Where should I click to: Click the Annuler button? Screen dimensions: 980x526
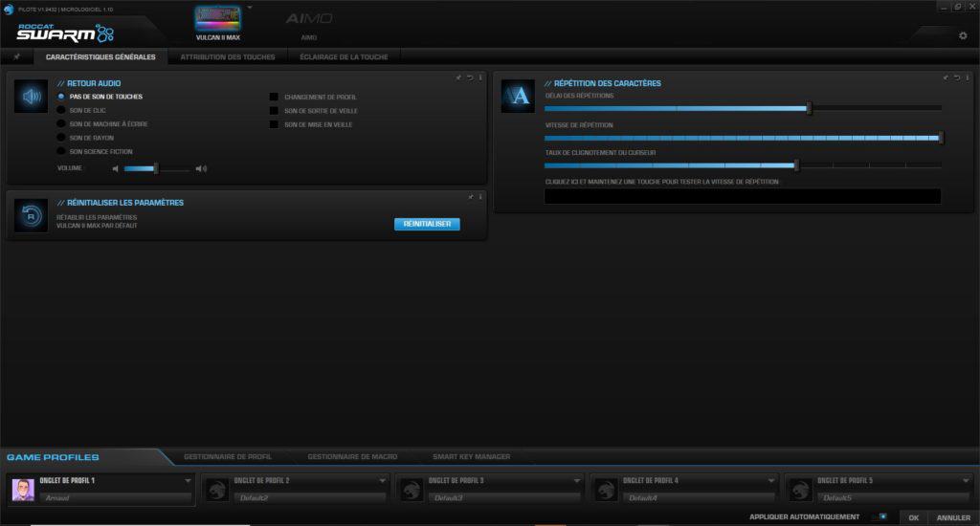953,517
